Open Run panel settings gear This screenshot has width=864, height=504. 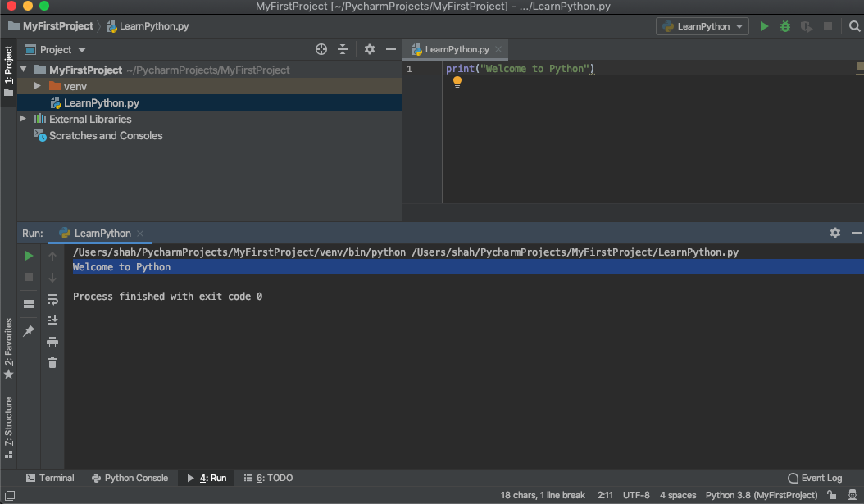pos(834,233)
